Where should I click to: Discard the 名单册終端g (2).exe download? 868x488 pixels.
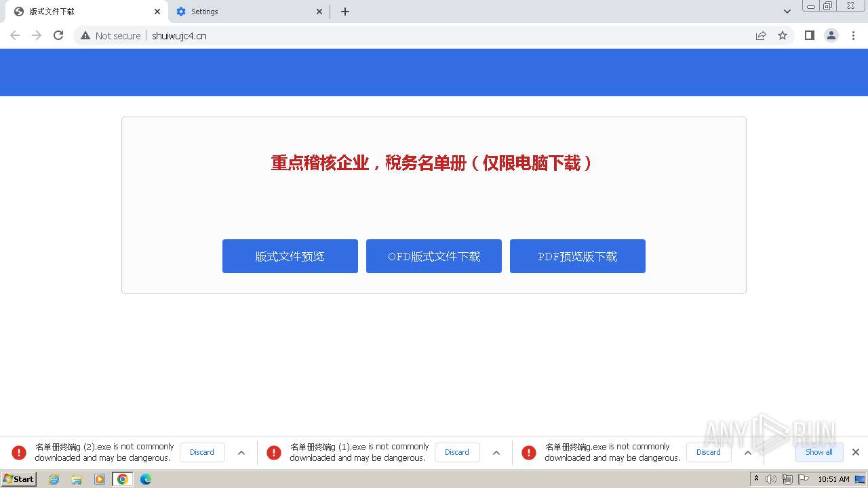[x=202, y=452]
